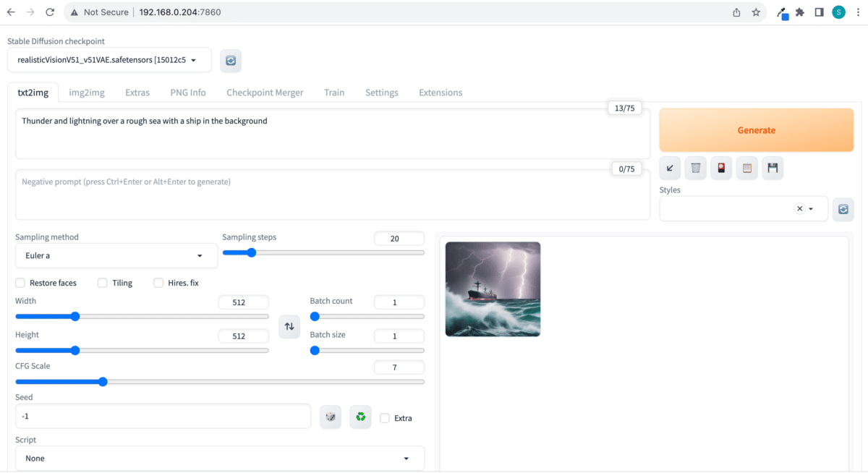Open the Extensions tab
Image resolution: width=868 pixels, height=473 pixels.
441,93
